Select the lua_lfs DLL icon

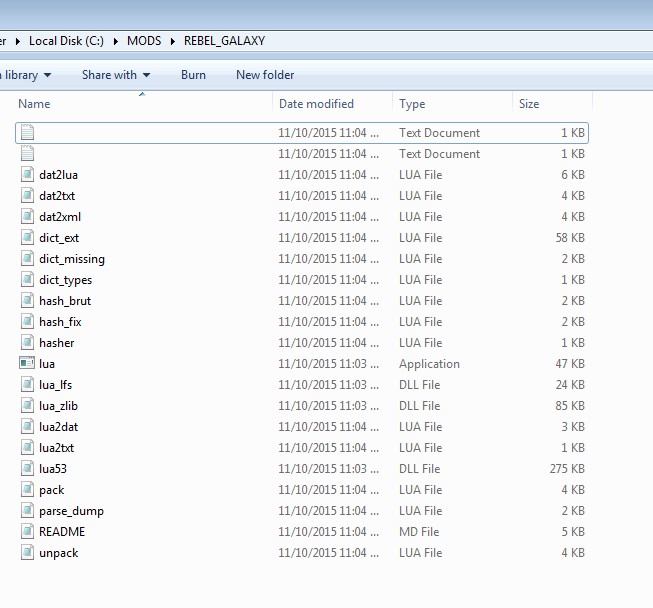(27, 384)
